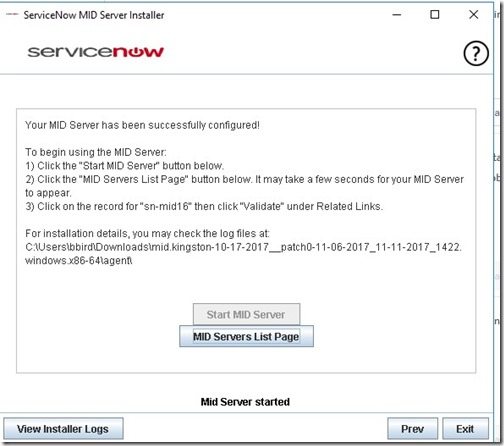Click the installer title bar app icon

tap(12, 14)
